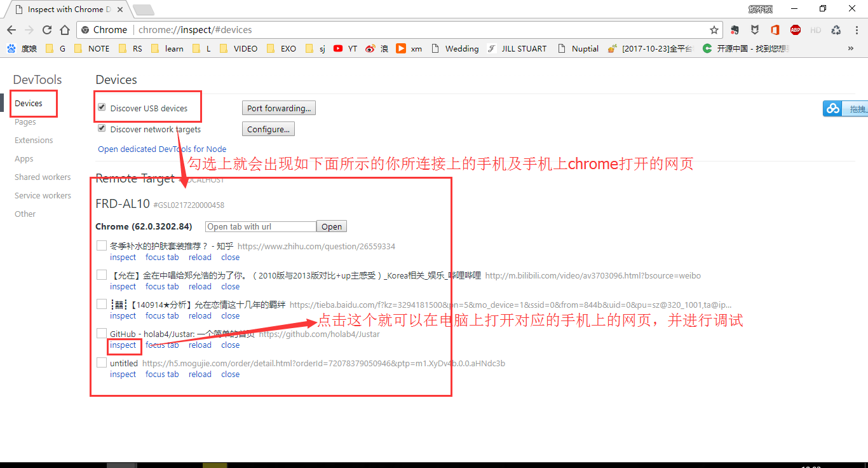
Task: Expand the learn bookmark folder
Action: (167, 48)
